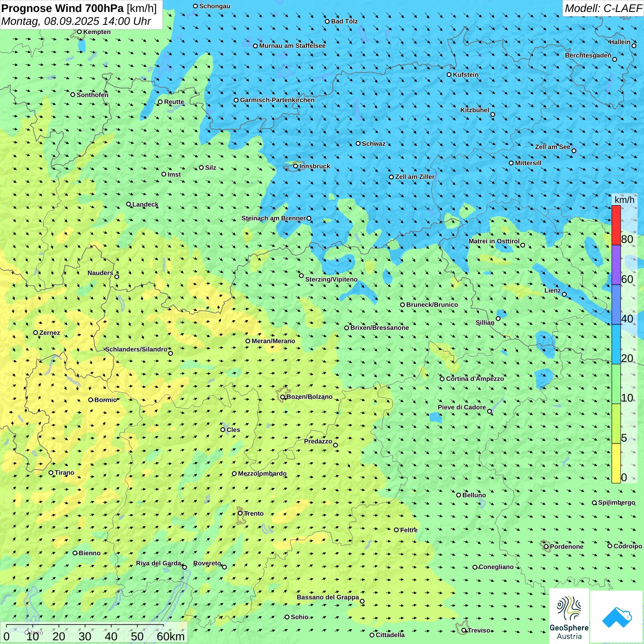644x644 pixels.
Task: Click the 'Predazzo' label
Action: click(x=318, y=441)
